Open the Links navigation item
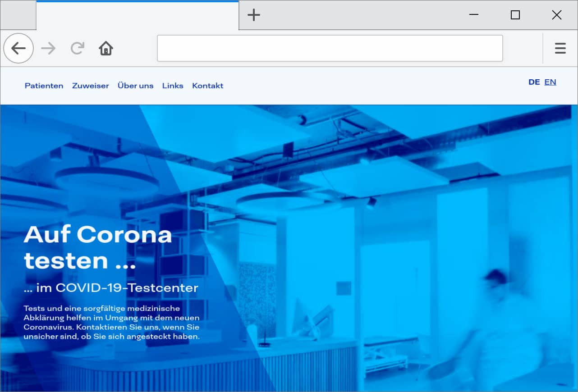Viewport: 578px width, 392px height. click(x=173, y=86)
